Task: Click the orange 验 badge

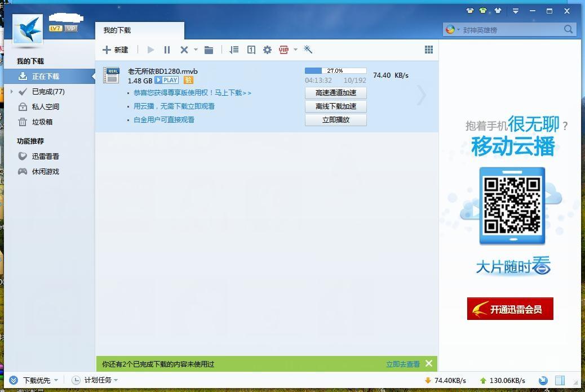Action: point(188,80)
